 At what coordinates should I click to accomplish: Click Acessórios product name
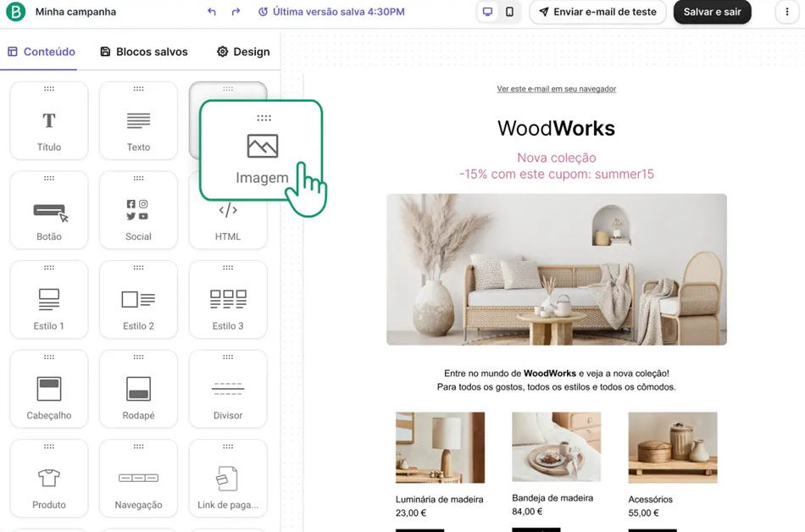click(651, 499)
